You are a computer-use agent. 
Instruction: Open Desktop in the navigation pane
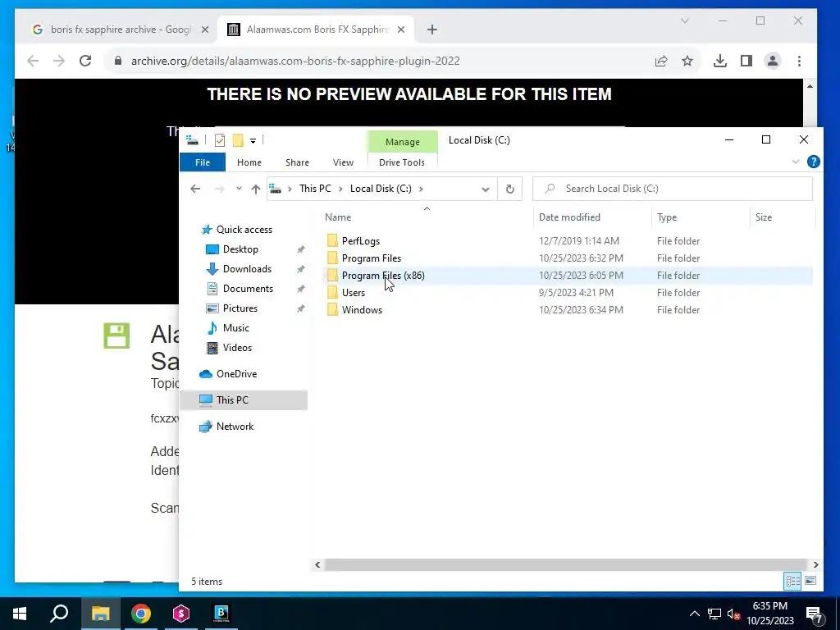tap(240, 249)
